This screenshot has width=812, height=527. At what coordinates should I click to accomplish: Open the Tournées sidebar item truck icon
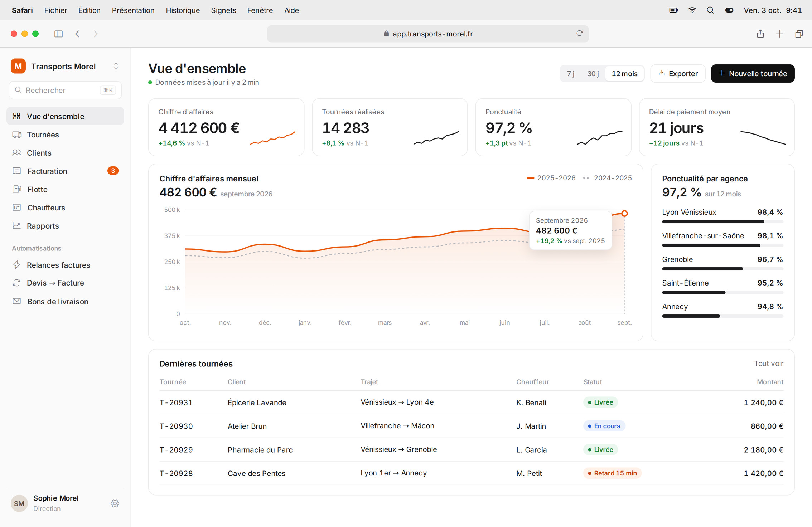tap(16, 135)
